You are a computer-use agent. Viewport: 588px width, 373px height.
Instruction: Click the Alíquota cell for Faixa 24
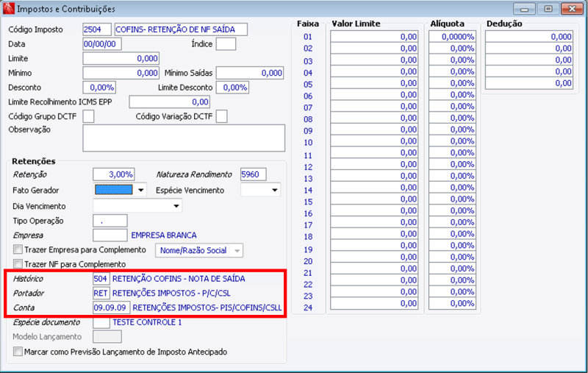tap(452, 303)
